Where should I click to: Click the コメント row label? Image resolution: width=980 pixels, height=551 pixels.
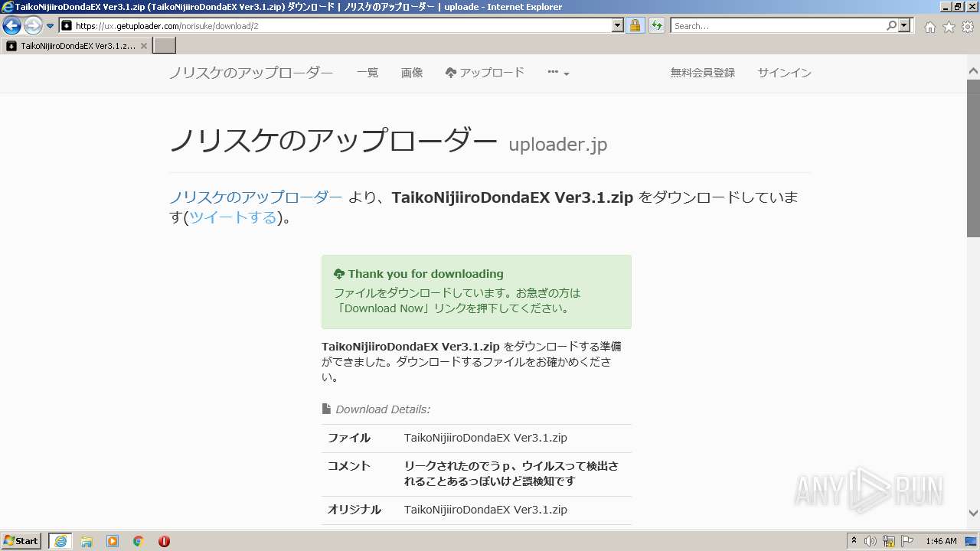tap(349, 466)
